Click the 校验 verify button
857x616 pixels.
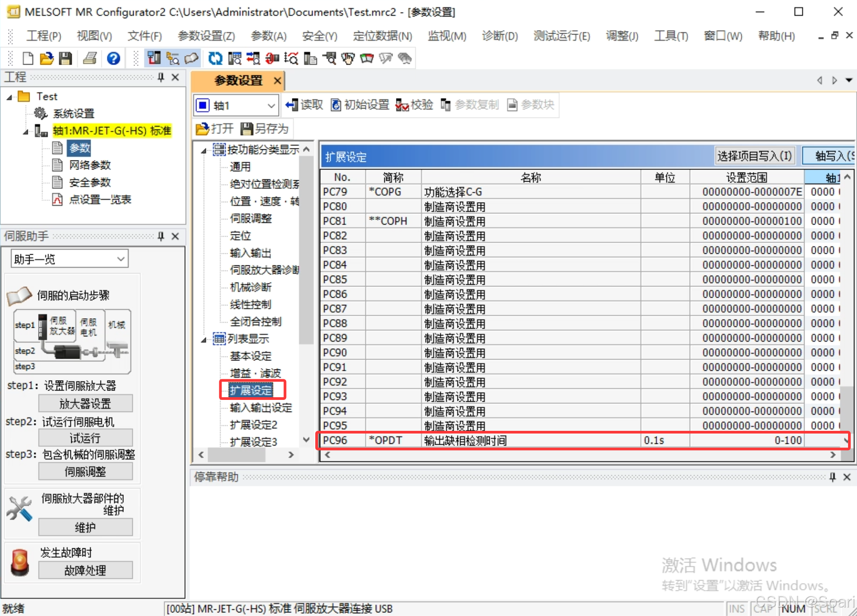414,105
